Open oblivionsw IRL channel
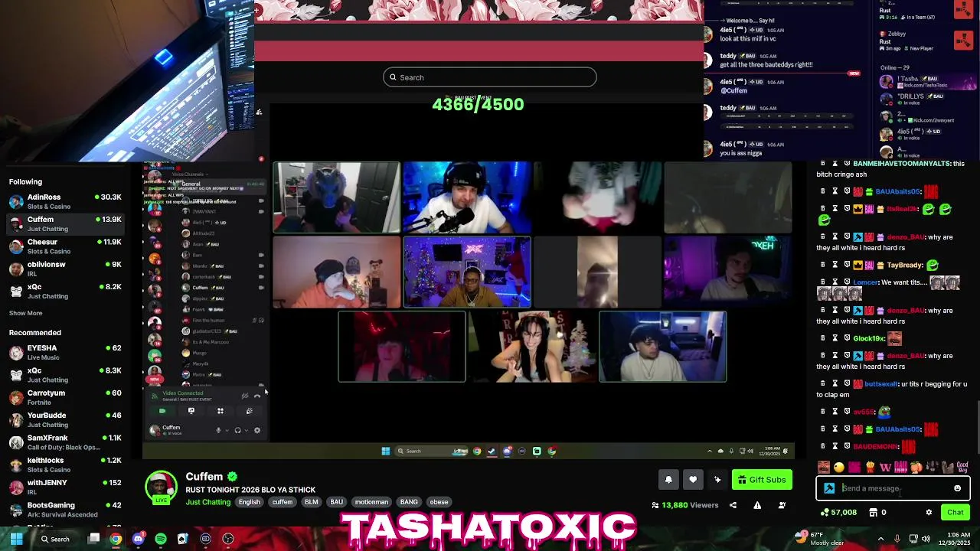The image size is (980, 551). coord(65,269)
